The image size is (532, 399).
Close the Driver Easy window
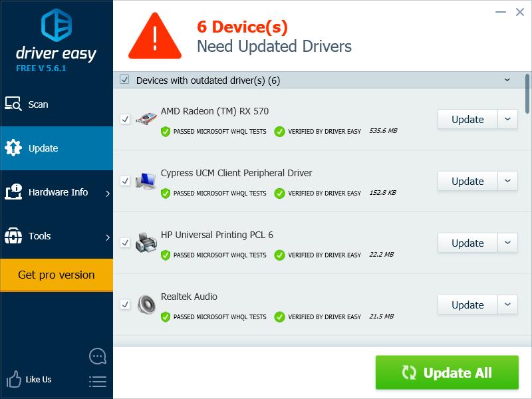click(x=520, y=12)
